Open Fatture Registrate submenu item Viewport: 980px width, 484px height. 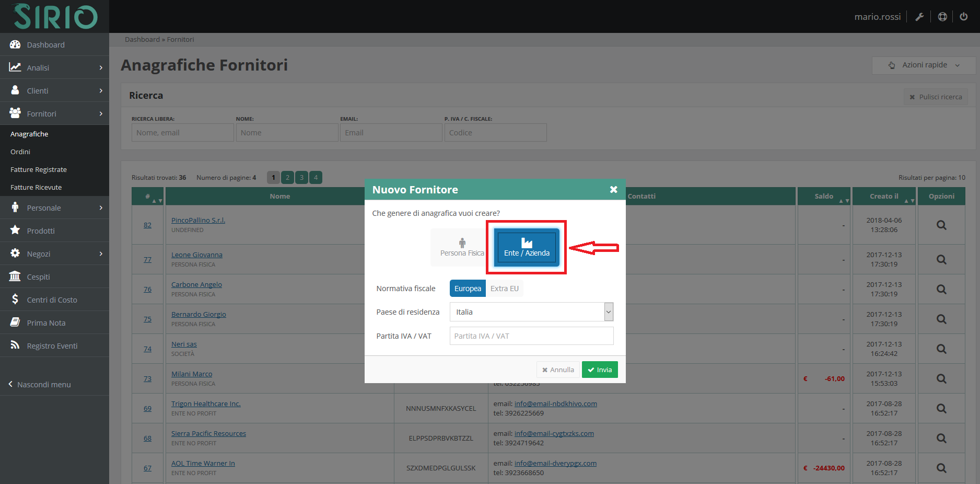pyautogui.click(x=39, y=170)
